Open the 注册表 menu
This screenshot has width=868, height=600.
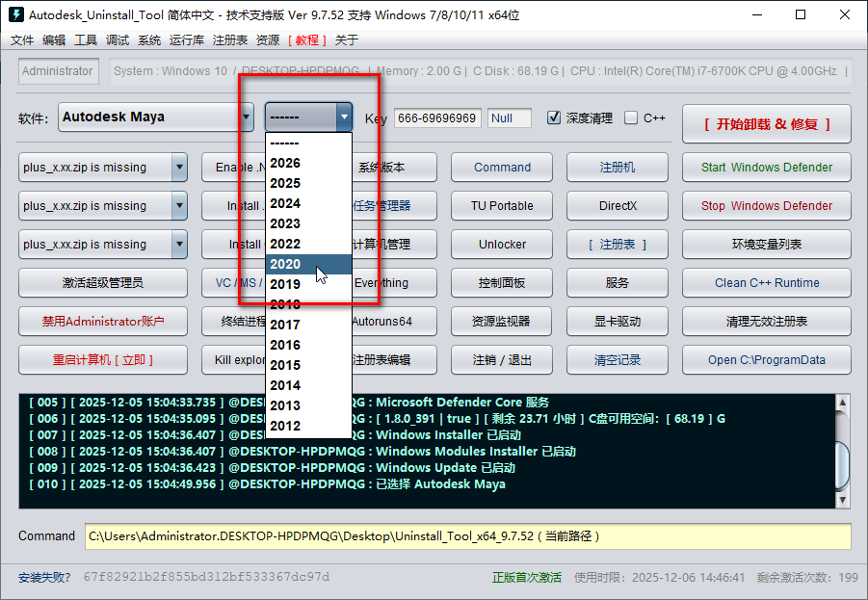click(x=230, y=39)
